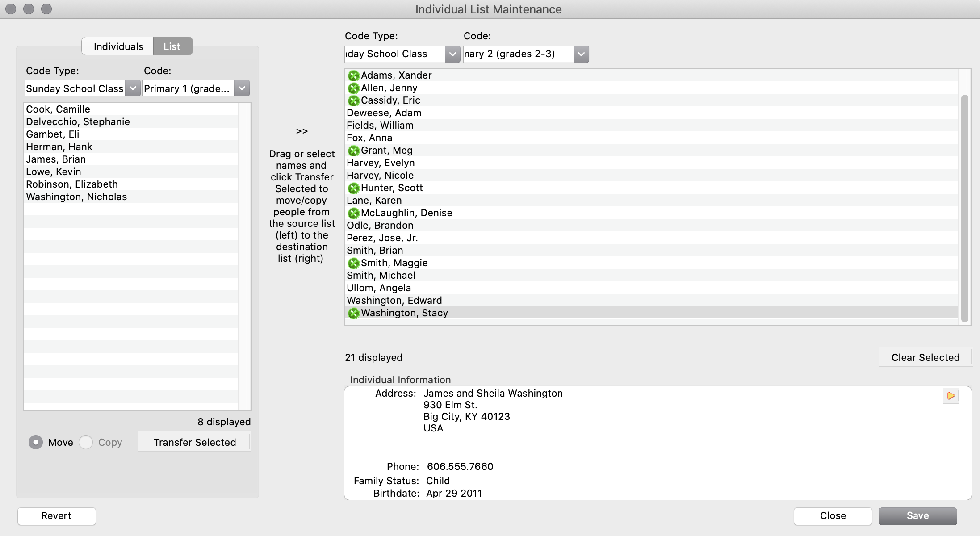Click the Transfer Selected button
Screen dimensions: 980x536
[195, 442]
